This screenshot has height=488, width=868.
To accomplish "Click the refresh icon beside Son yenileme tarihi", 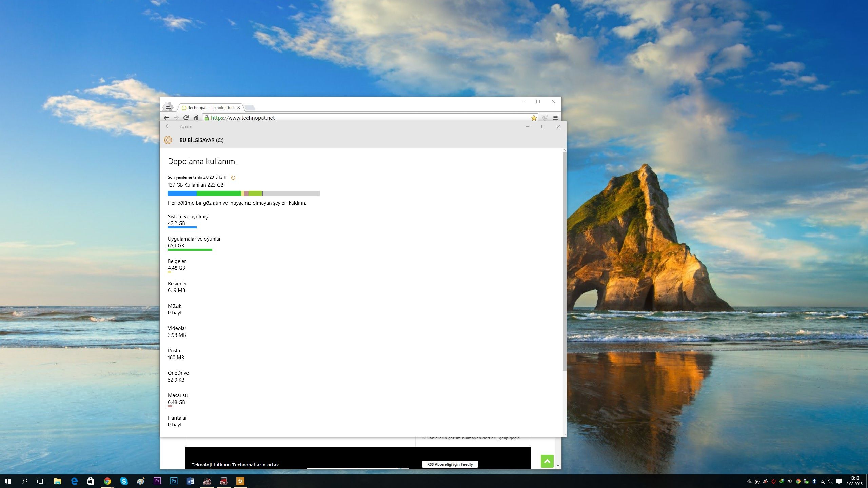I will coord(233,178).
